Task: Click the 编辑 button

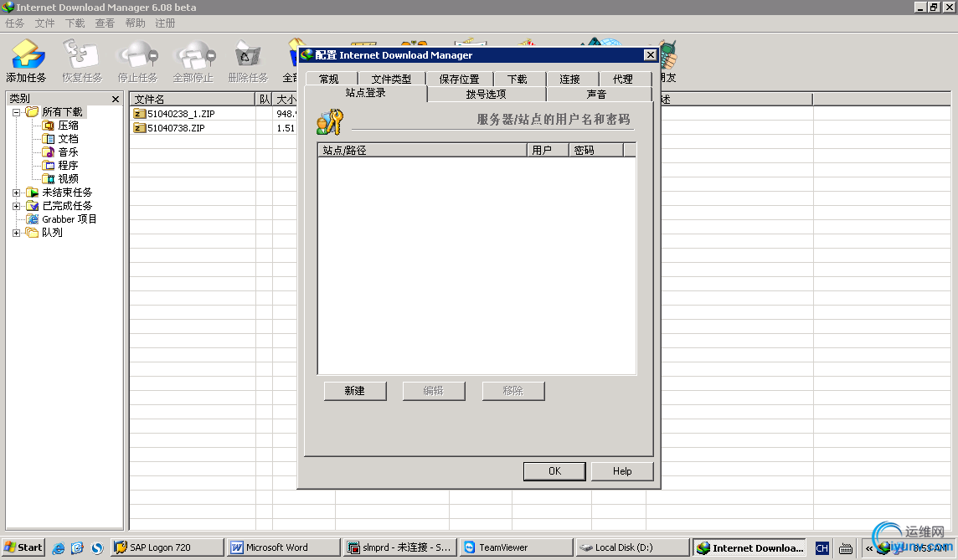Action: (434, 391)
